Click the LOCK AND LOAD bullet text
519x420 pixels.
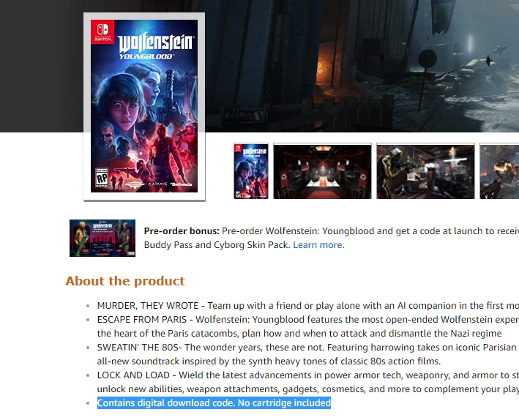[x=308, y=382]
